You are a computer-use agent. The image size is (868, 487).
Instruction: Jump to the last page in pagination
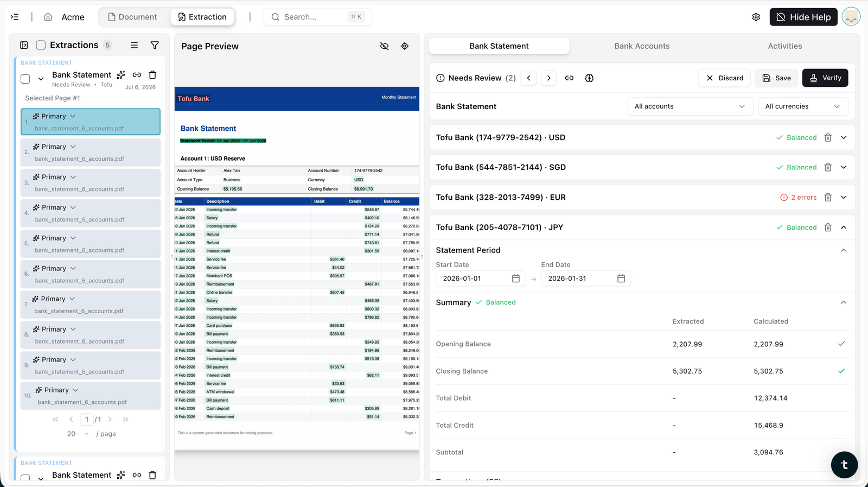(x=126, y=419)
